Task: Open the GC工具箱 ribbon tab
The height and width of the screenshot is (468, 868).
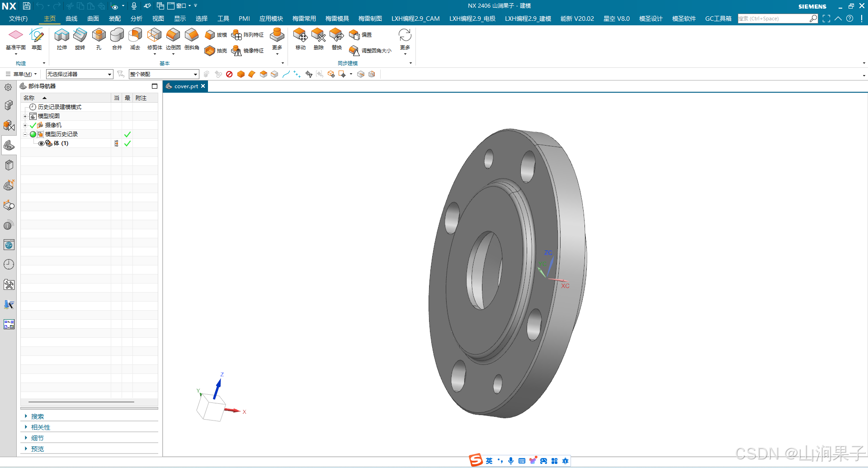Action: 718,19
